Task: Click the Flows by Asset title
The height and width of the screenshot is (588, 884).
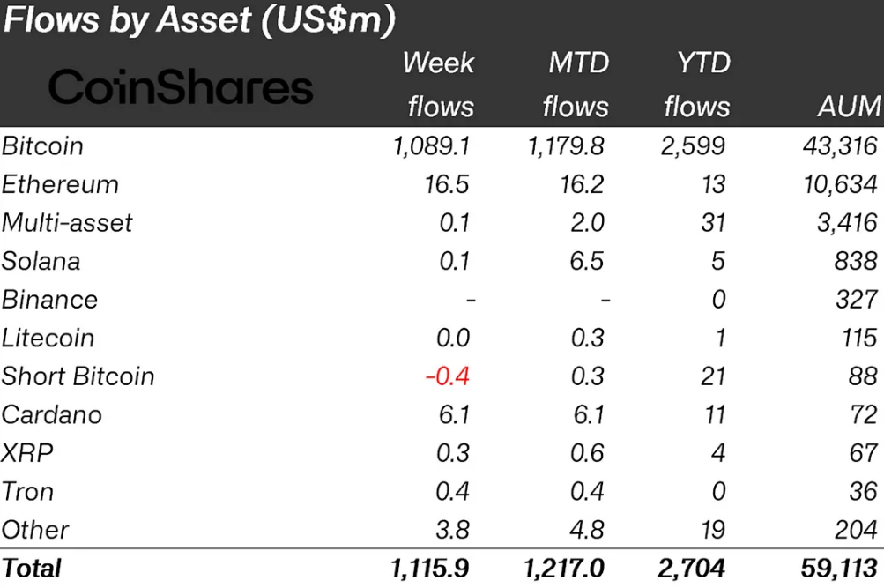Action: coord(199,21)
